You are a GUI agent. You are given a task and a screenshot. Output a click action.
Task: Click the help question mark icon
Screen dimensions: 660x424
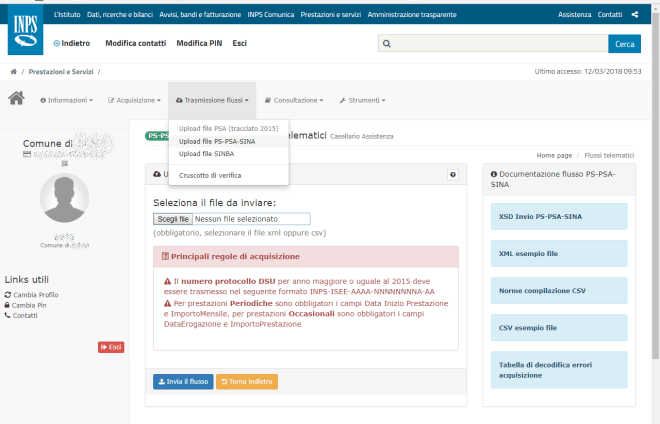[x=452, y=175]
